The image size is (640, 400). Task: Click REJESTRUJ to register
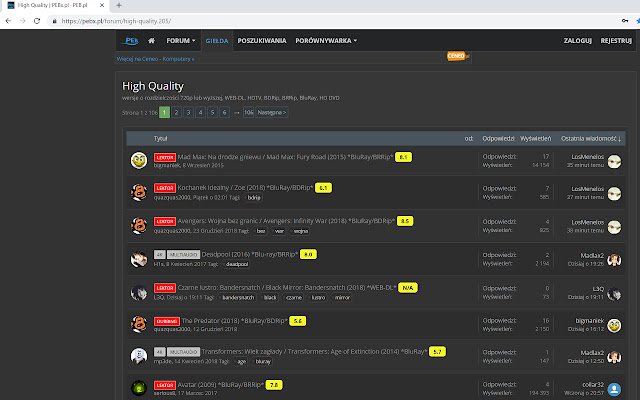point(616,40)
